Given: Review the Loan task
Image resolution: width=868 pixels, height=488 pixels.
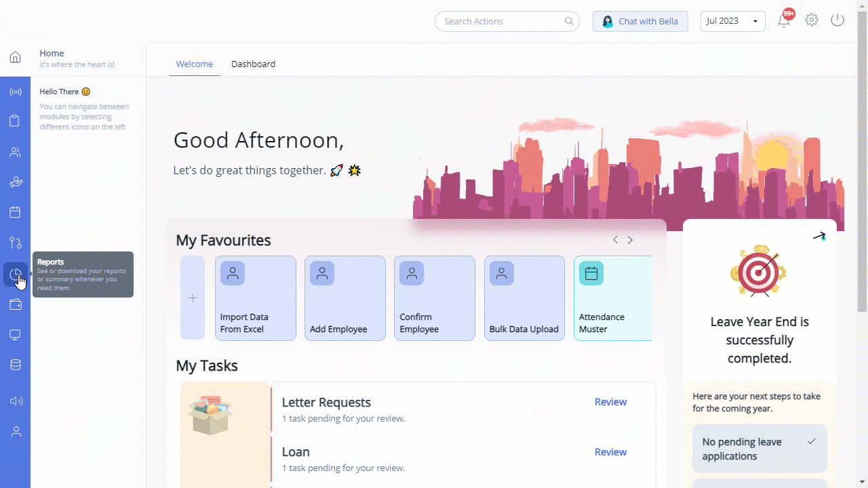Looking at the screenshot, I should click(610, 452).
